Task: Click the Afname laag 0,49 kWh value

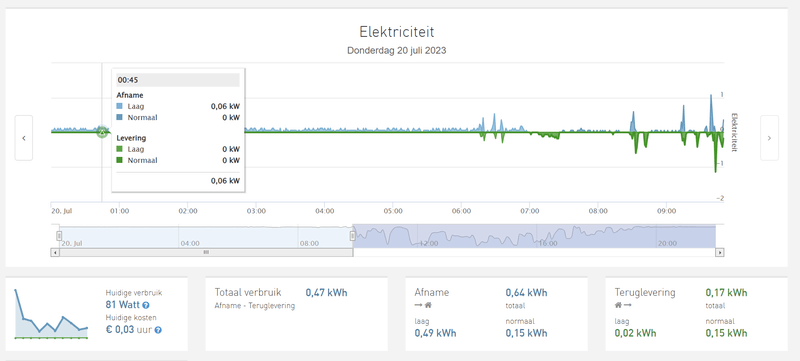Action: point(435,333)
